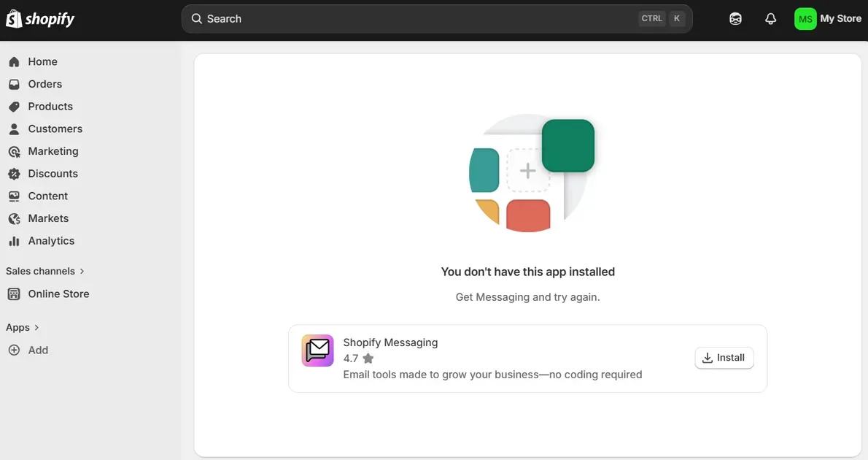The width and height of the screenshot is (868, 460).
Task: Click the Online Store storefront icon
Action: 15,294
